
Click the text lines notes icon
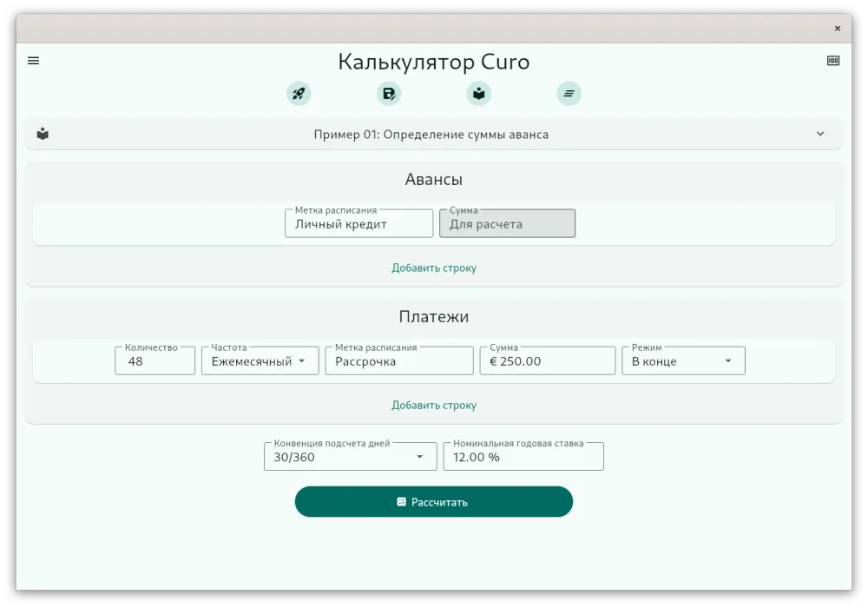[x=569, y=94]
